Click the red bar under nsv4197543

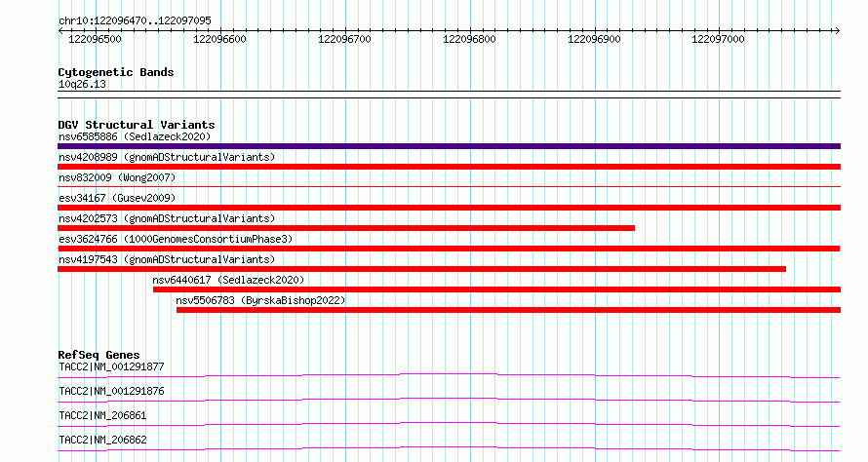point(422,269)
